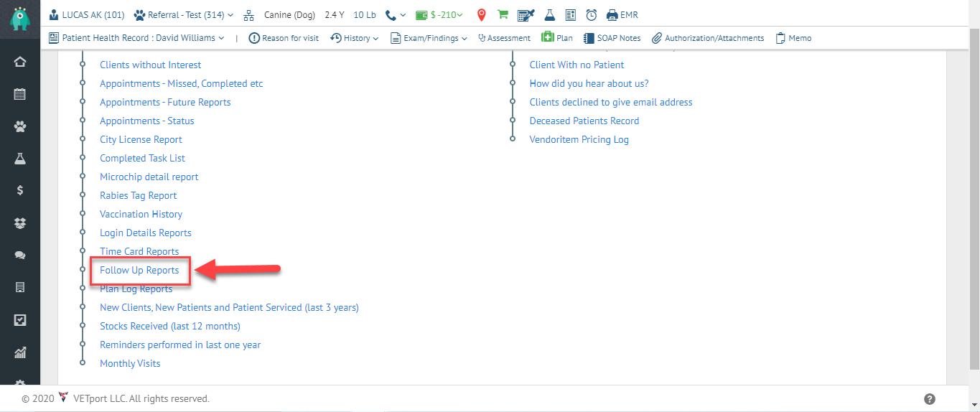Open the dollar sign sidebar icon
Viewport: 980px width, 412px height.
point(20,191)
